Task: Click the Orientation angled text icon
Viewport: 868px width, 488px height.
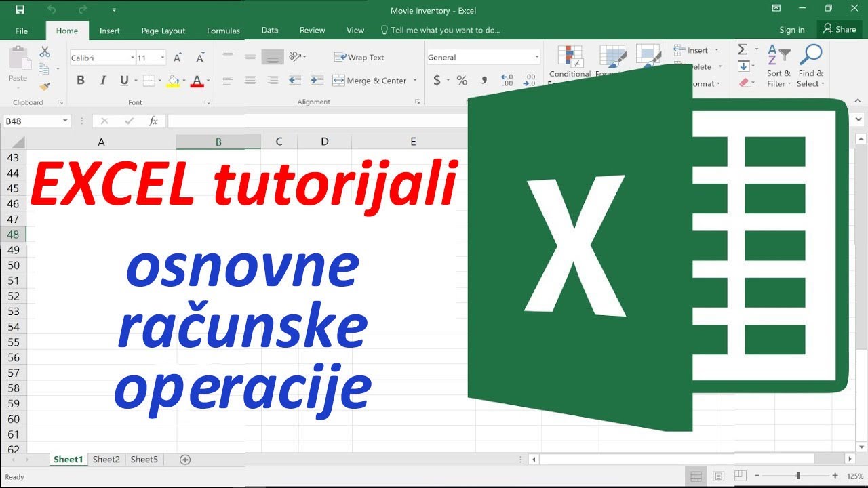Action: tap(296, 57)
